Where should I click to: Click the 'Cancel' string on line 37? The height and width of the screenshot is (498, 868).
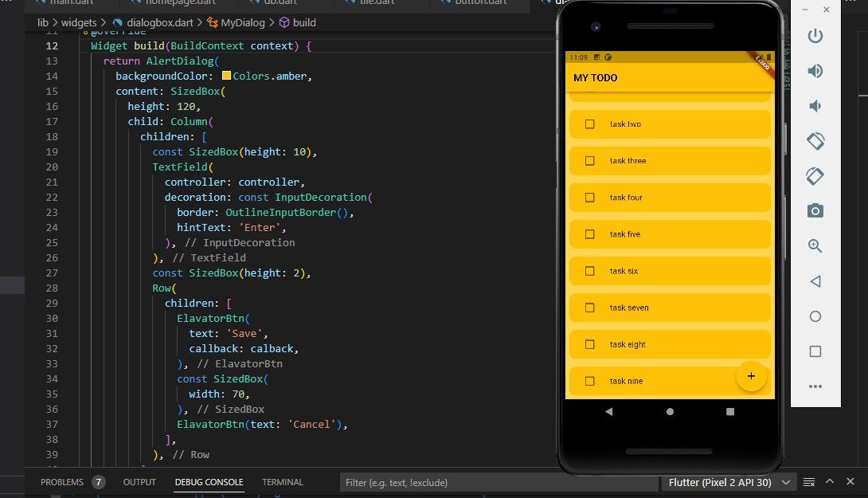point(311,425)
